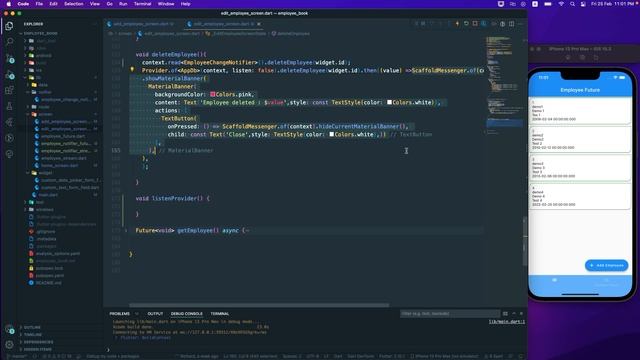
Task: Tap the demo1 employee card in simulator
Action: pyautogui.click(x=580, y=111)
